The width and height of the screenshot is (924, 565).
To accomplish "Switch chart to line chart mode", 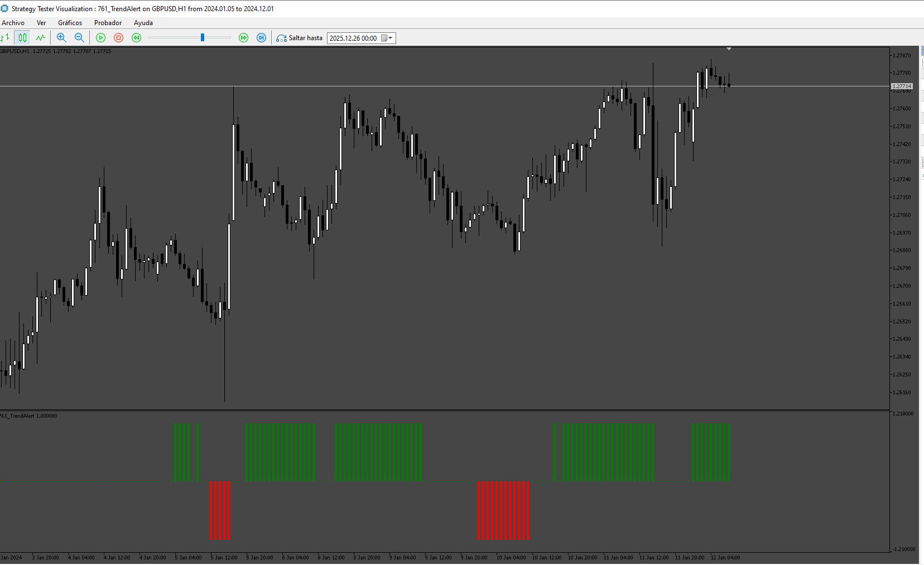I will [40, 38].
